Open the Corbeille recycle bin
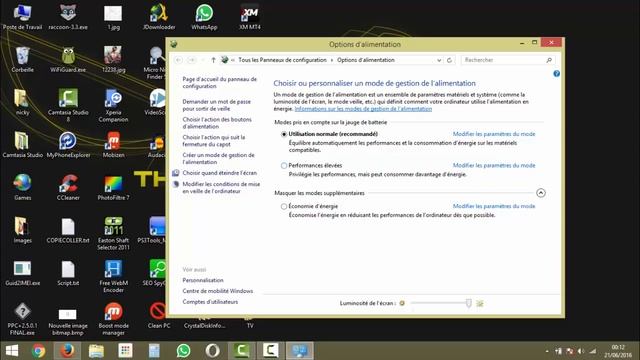The width and height of the screenshot is (640, 360). tap(22, 60)
